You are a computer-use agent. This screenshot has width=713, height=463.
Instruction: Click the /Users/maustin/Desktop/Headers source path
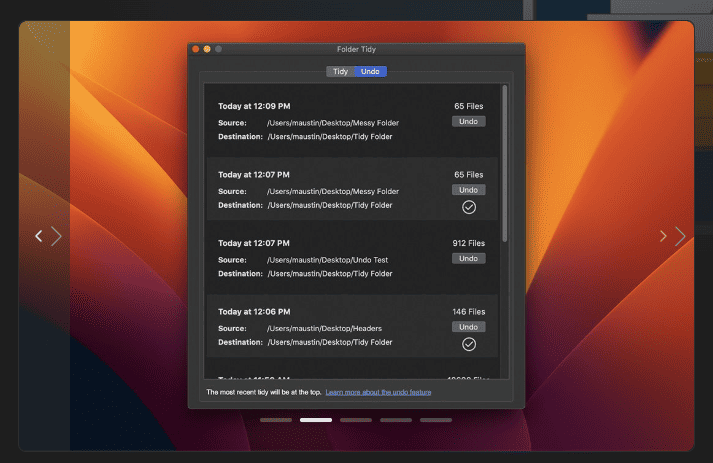(x=324, y=328)
